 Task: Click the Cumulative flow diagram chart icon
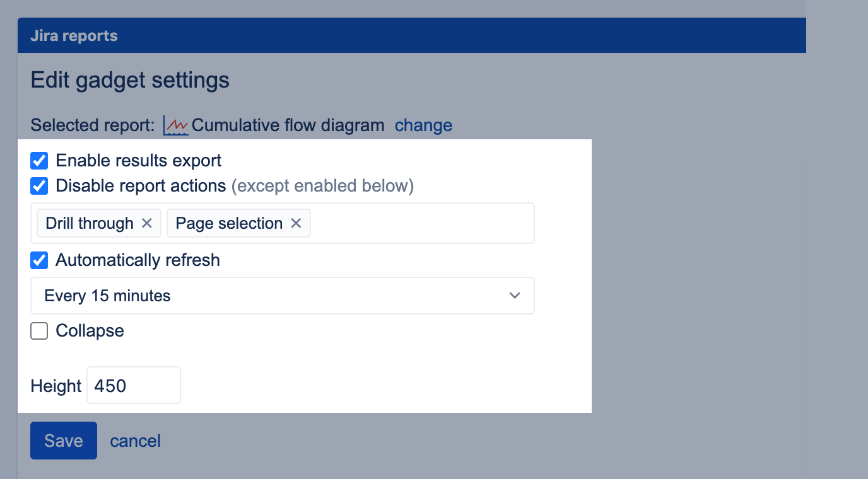175,125
